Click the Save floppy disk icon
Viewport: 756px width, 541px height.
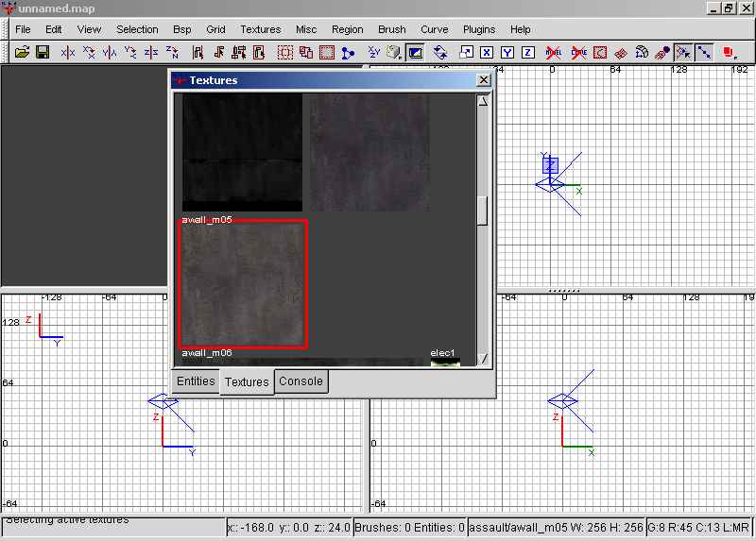pos(43,53)
